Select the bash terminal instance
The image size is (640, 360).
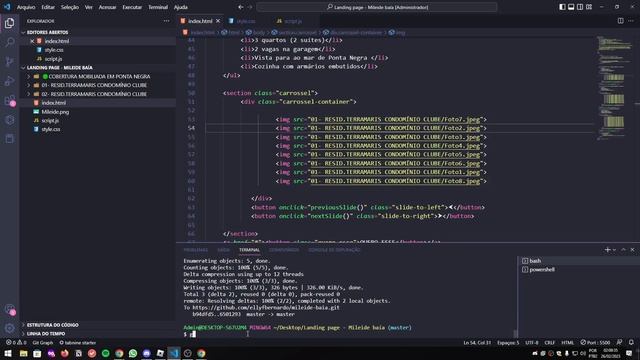click(x=579, y=260)
